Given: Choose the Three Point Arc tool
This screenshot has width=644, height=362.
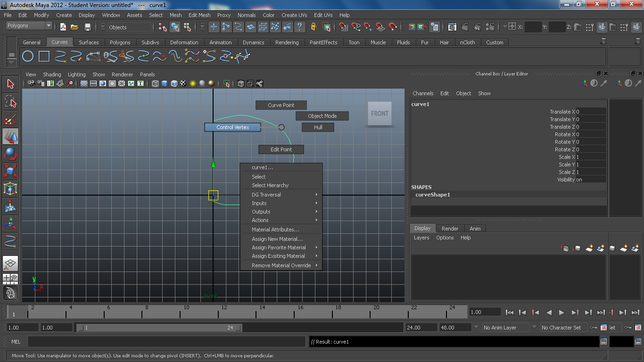Looking at the screenshot, I should coord(94,57).
